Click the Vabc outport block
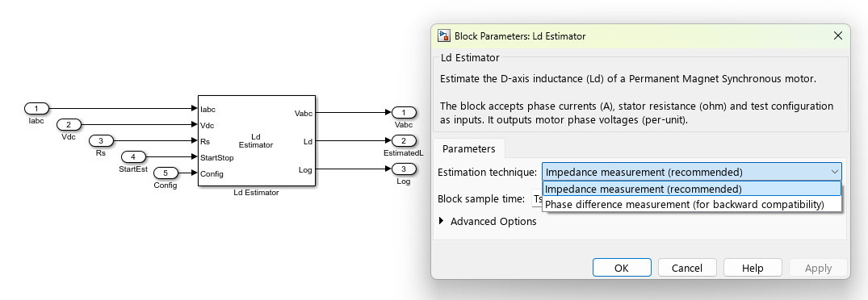Viewport: 868px width, 300px height. [x=404, y=113]
